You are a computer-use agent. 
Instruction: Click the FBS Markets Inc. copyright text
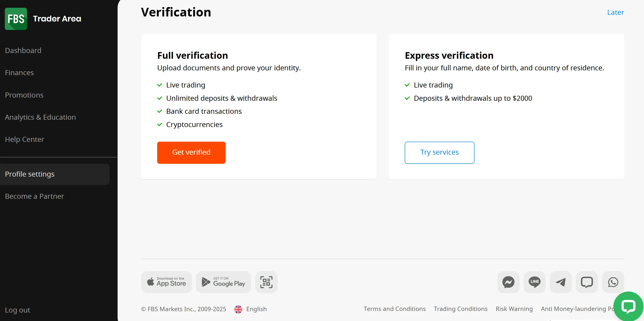(x=183, y=309)
